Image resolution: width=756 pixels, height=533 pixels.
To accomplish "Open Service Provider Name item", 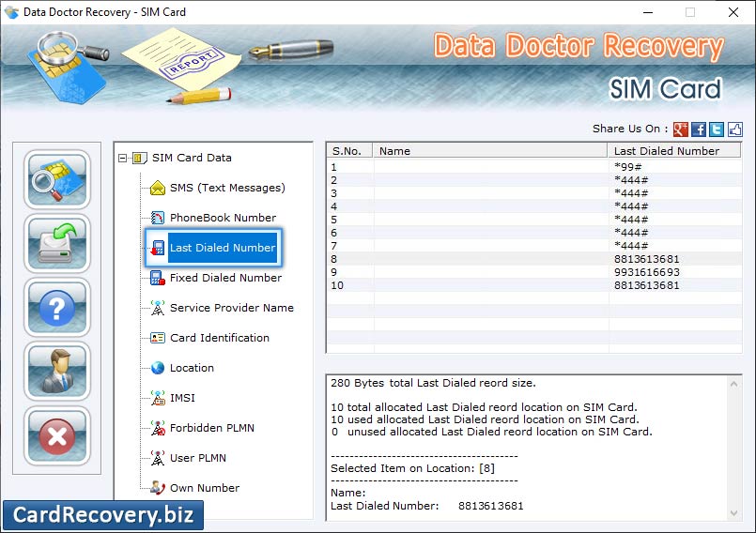I will tap(231, 308).
